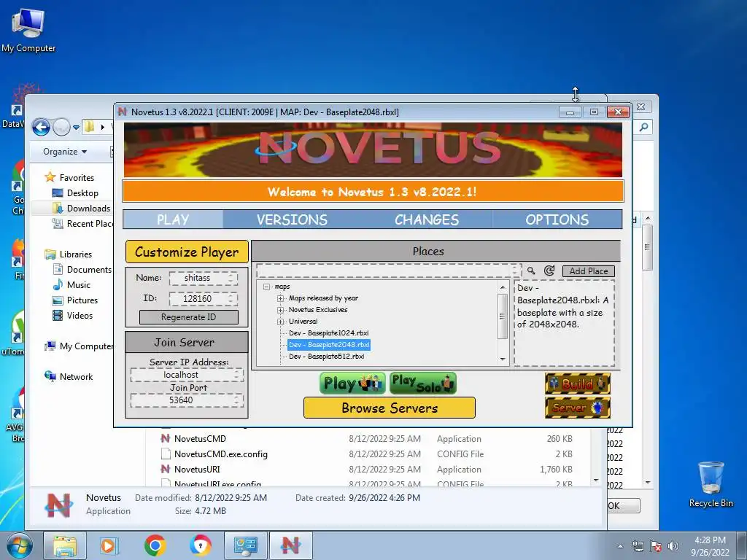Click the search magnifier icon in Places

pos(531,271)
